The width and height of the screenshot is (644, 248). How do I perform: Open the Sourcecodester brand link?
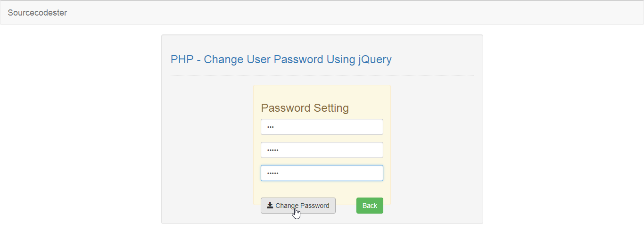coord(37,13)
